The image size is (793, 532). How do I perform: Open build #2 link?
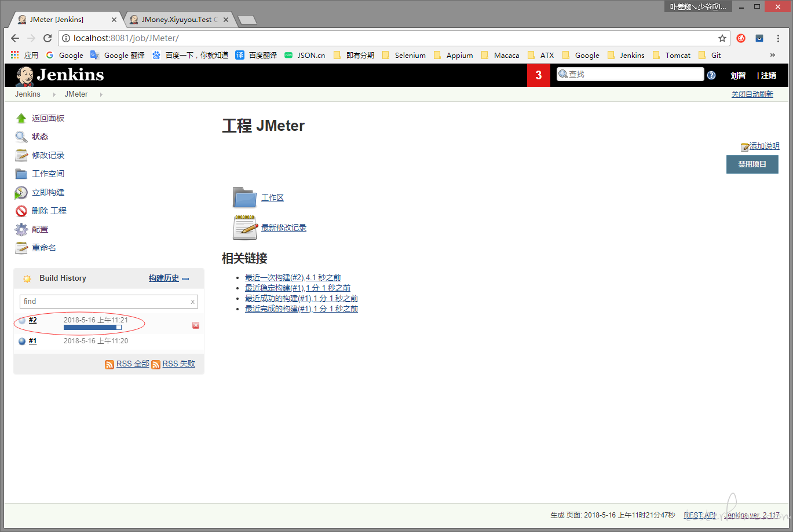coord(33,320)
